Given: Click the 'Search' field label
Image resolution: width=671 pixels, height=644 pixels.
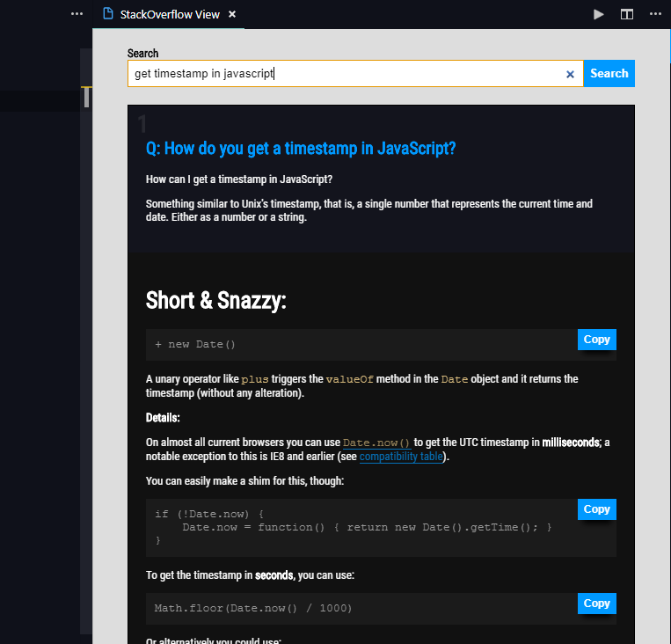Looking at the screenshot, I should (142, 54).
